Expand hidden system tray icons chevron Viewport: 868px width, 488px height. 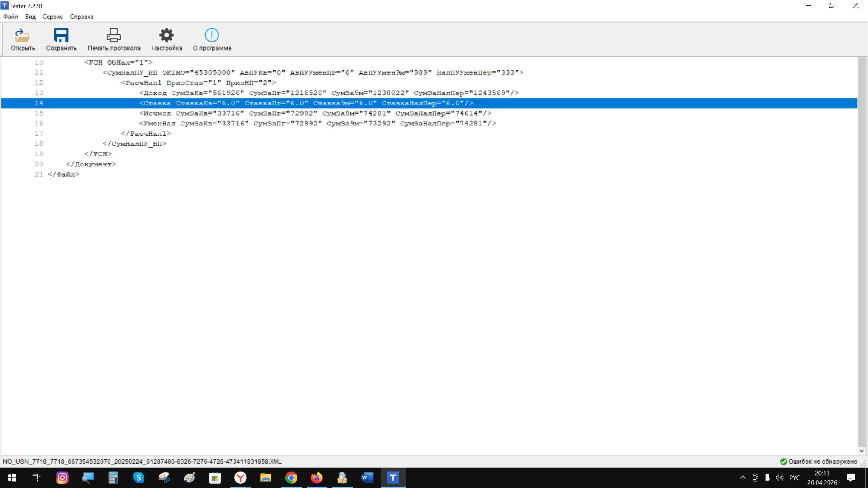pyautogui.click(x=743, y=478)
